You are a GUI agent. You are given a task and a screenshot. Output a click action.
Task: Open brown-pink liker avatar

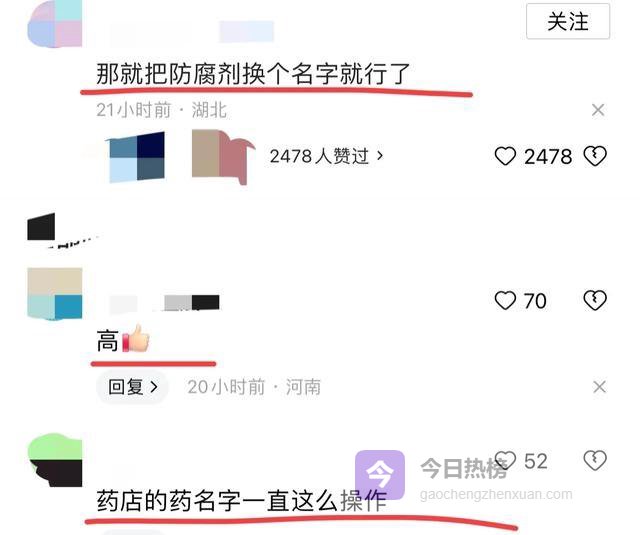pyautogui.click(x=223, y=157)
